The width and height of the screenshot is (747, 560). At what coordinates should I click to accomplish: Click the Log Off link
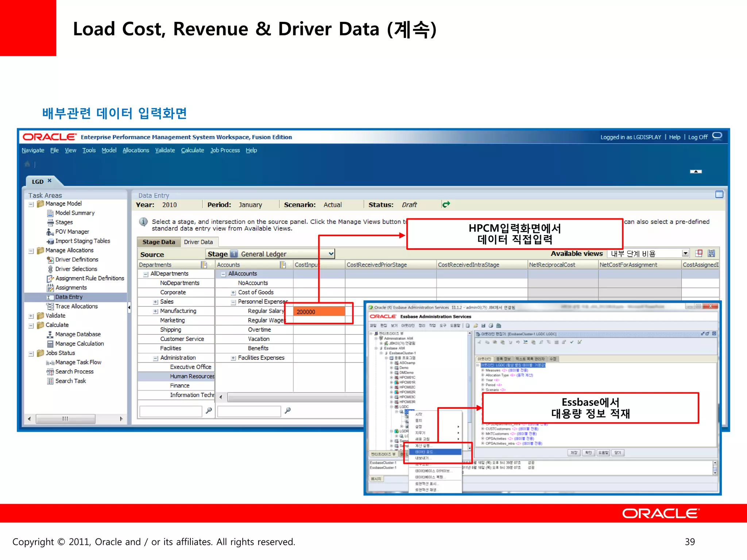698,137
